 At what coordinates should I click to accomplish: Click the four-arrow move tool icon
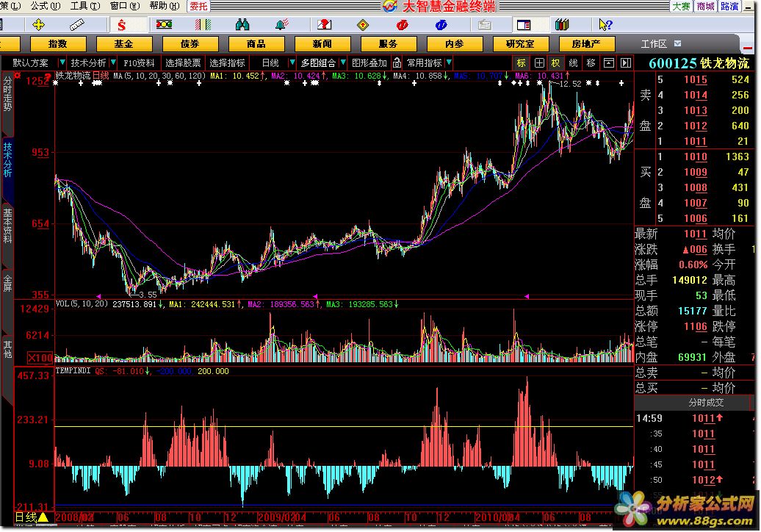point(38,24)
